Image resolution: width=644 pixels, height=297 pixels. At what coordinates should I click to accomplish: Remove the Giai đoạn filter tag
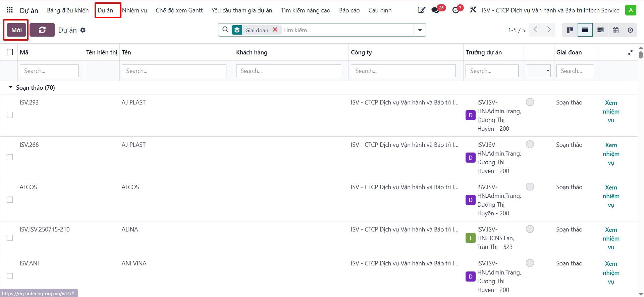coord(275,30)
